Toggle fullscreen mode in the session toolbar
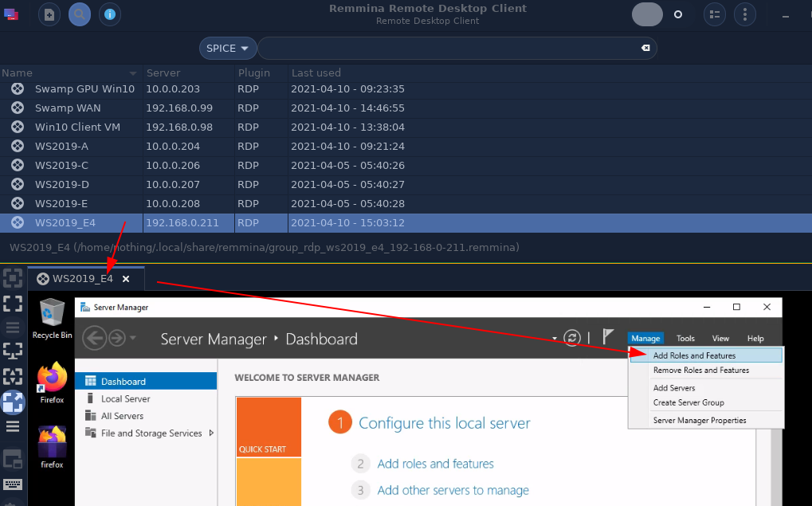This screenshot has width=812, height=506. [13, 304]
